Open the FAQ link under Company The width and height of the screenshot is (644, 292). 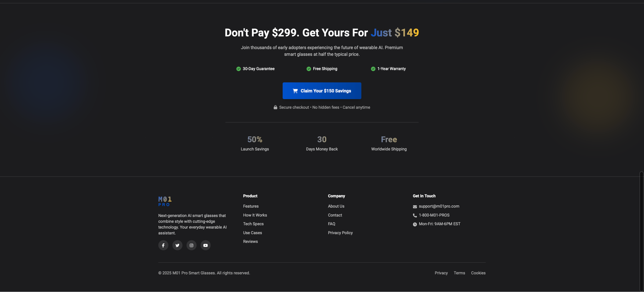(331, 224)
